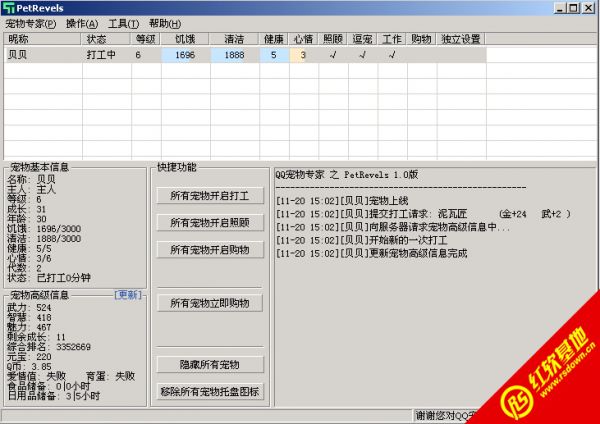Screen dimensions: 600x424
Task: Click the 武力: 524 info line
Action: pyautogui.click(x=29, y=307)
